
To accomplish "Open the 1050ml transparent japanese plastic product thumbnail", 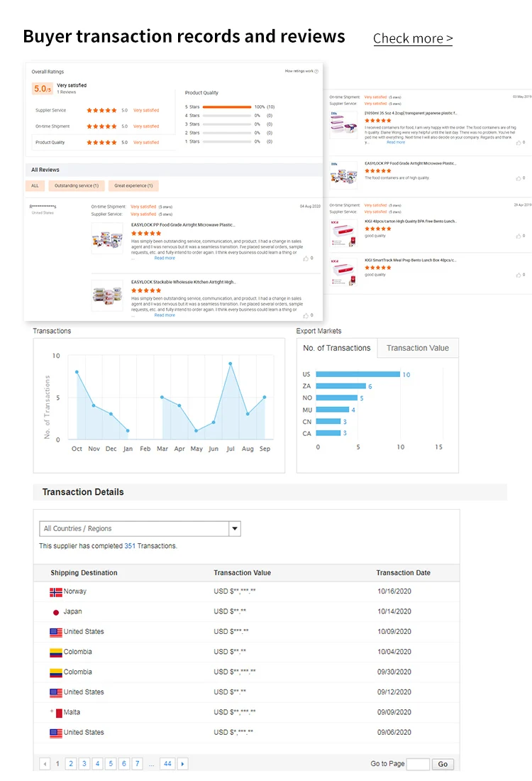I will (x=344, y=125).
